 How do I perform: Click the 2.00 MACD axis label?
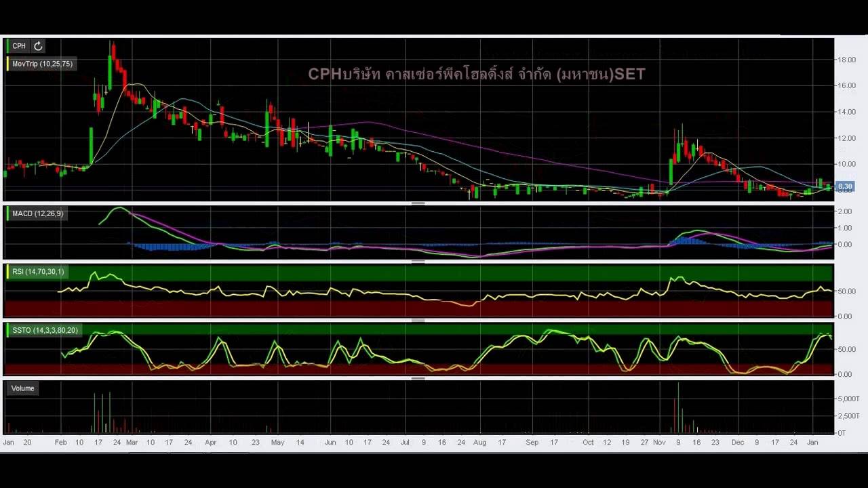click(845, 211)
